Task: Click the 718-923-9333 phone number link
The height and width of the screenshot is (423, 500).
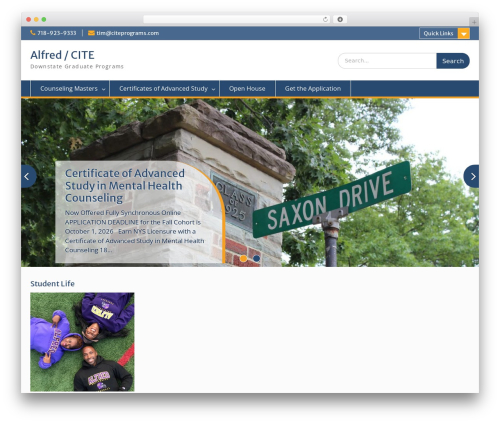Action: [57, 33]
